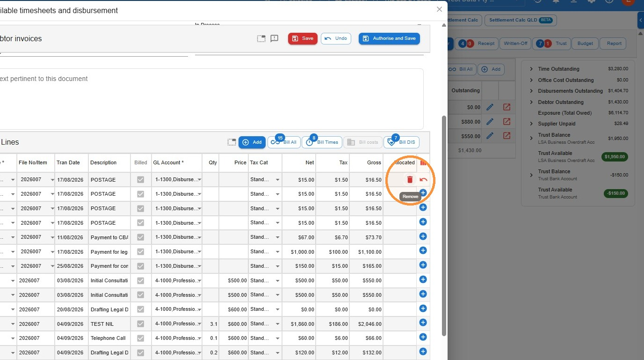The image size is (644, 360).
Task: Click the dialog's vertical scrollbar thumb
Action: [x=444, y=225]
